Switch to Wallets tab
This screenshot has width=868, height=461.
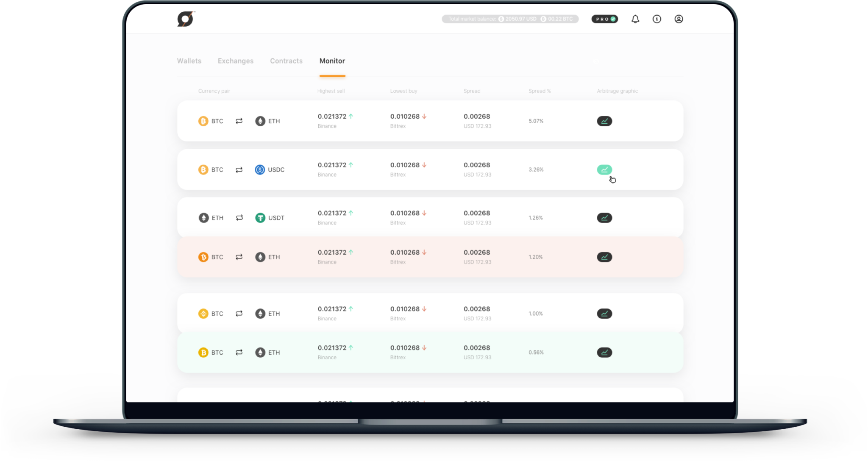(189, 61)
